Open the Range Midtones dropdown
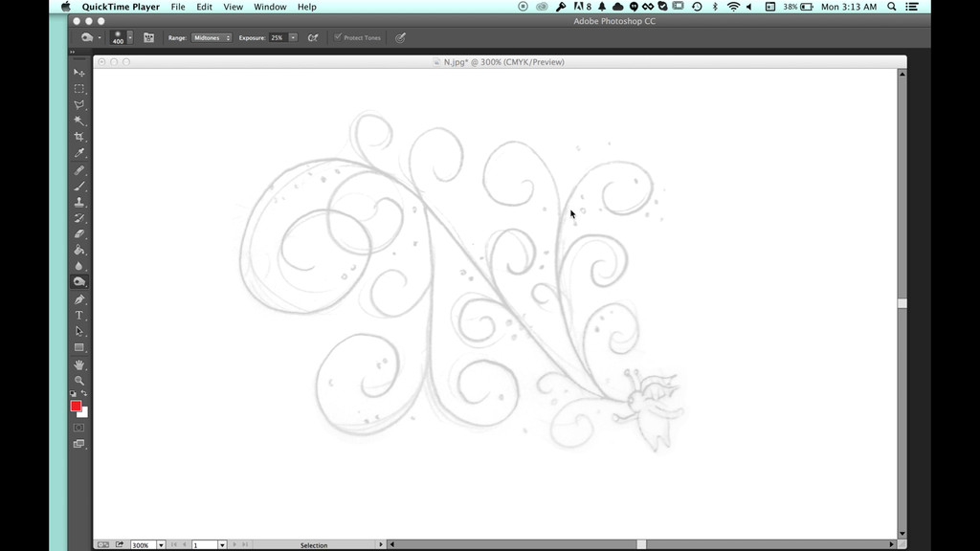 212,37
